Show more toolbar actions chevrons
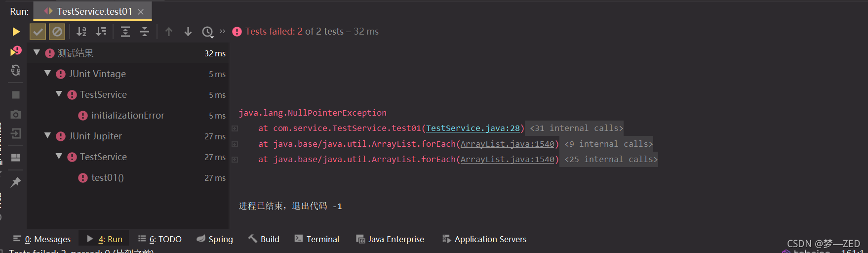 point(222,31)
